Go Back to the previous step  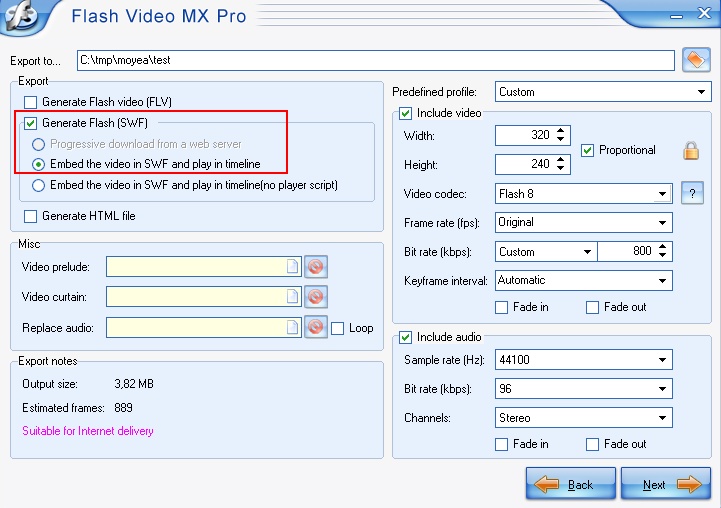pos(570,484)
